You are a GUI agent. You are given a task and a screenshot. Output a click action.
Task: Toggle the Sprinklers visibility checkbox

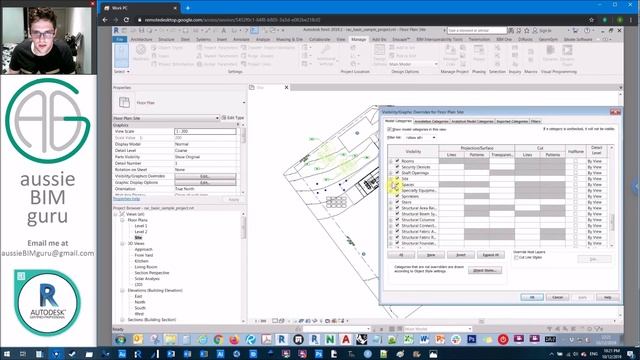coord(397,196)
